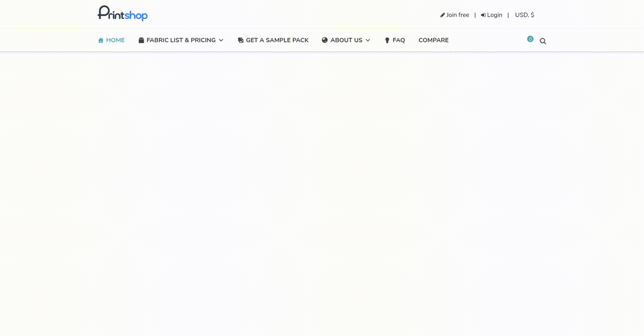This screenshot has height=336, width=644.
Task: Expand the chevron after ABOUT US
Action: [x=368, y=40]
